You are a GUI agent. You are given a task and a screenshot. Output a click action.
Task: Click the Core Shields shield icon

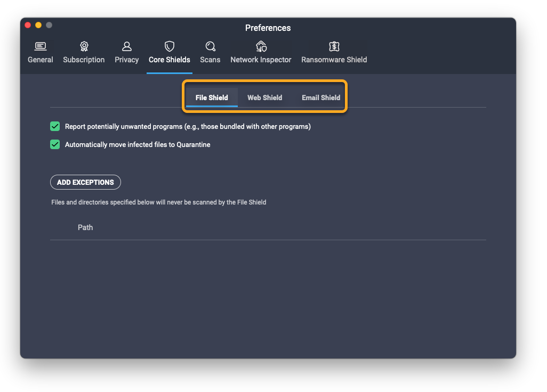[x=169, y=46]
